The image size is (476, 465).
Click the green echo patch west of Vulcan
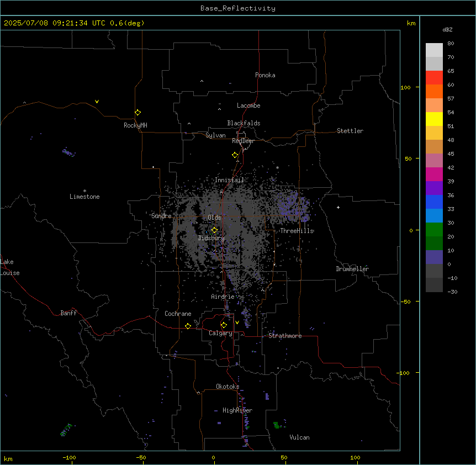coord(276,425)
